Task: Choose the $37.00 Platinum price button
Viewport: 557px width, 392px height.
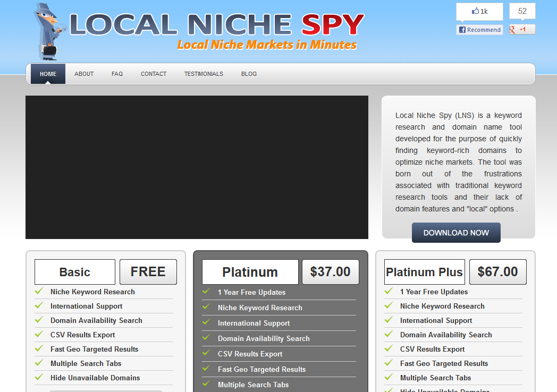Action: (330, 272)
